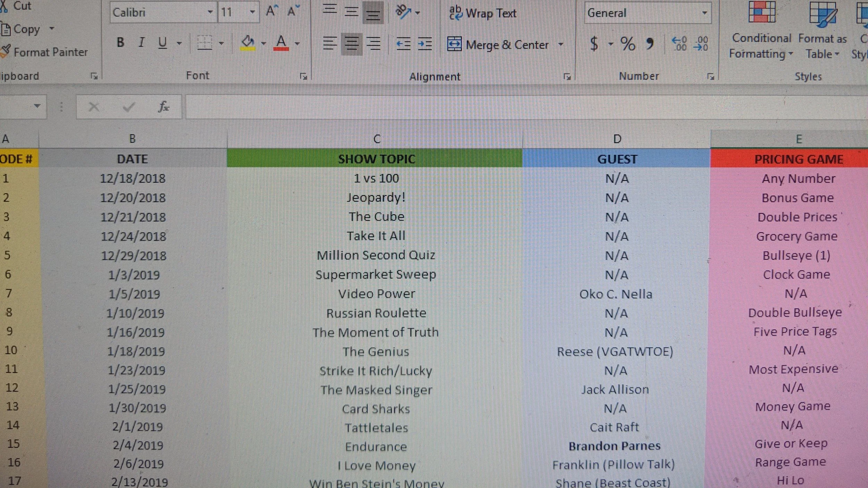Open the font size dropdown
This screenshot has width=868, height=488.
click(x=252, y=12)
